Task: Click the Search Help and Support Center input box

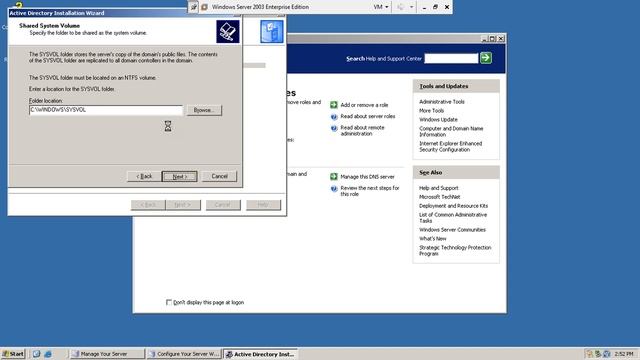Action: pos(451,58)
